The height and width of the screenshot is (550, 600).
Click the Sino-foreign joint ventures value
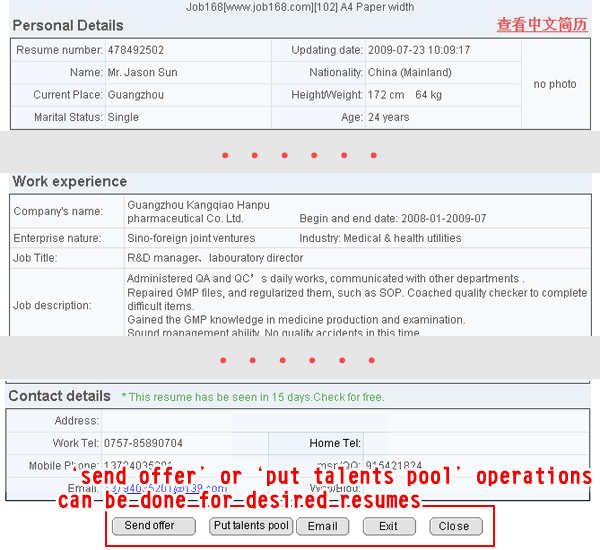191,238
